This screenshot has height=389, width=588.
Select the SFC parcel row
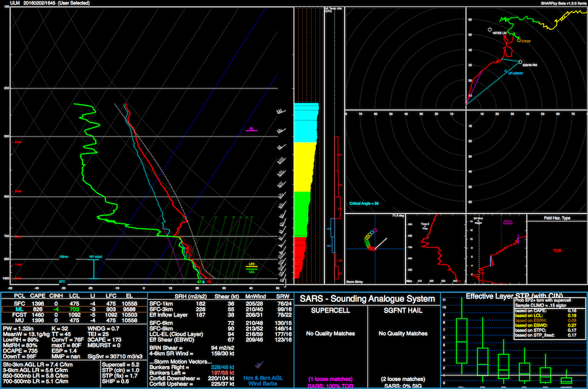(x=20, y=304)
